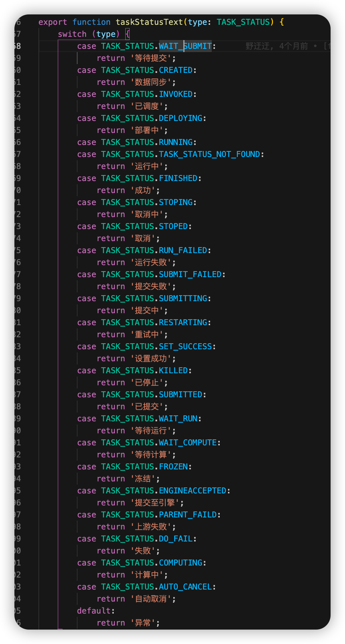Click the export keyword
This screenshot has height=644, width=345.
pos(53,22)
